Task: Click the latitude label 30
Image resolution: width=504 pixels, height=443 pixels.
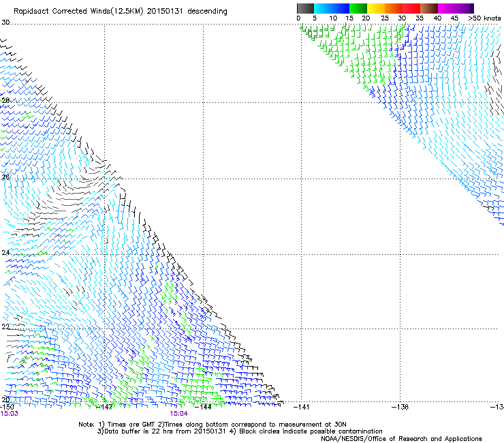Action: (x=5, y=22)
